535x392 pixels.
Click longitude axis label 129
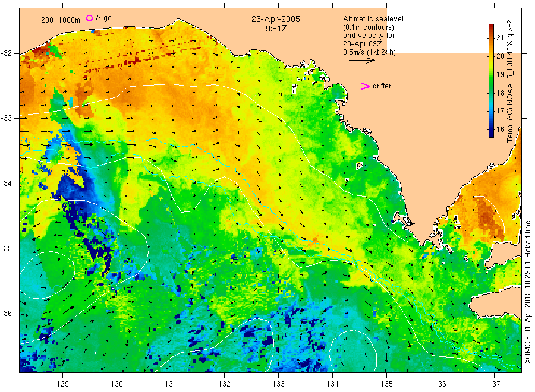coord(63,384)
